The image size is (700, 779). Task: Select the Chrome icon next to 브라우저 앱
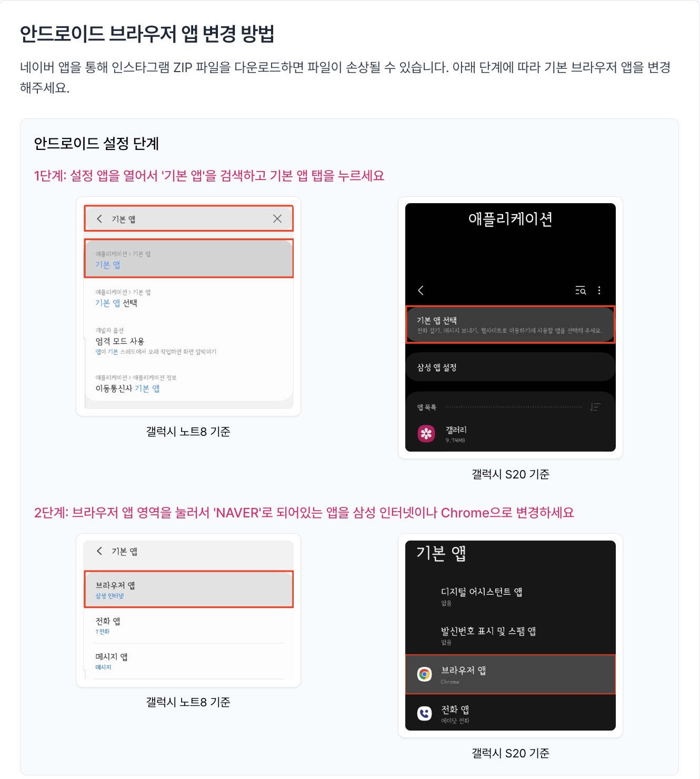424,674
